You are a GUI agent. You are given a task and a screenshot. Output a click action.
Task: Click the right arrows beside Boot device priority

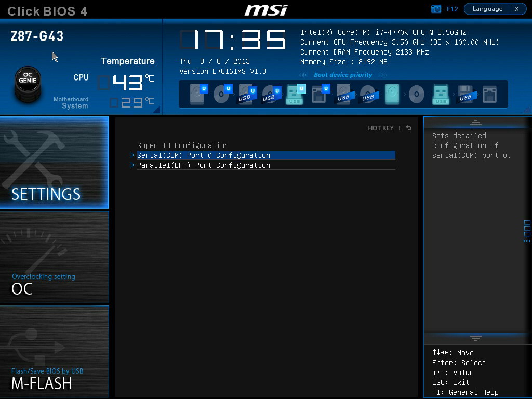click(382, 75)
